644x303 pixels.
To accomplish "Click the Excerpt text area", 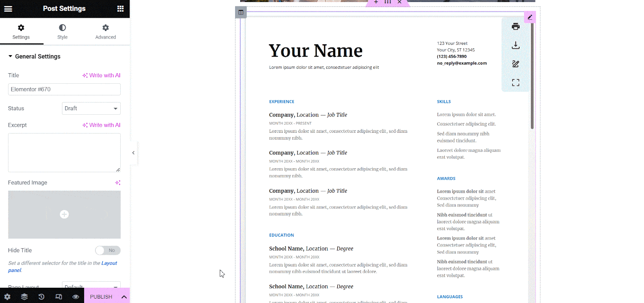I will click(x=64, y=153).
